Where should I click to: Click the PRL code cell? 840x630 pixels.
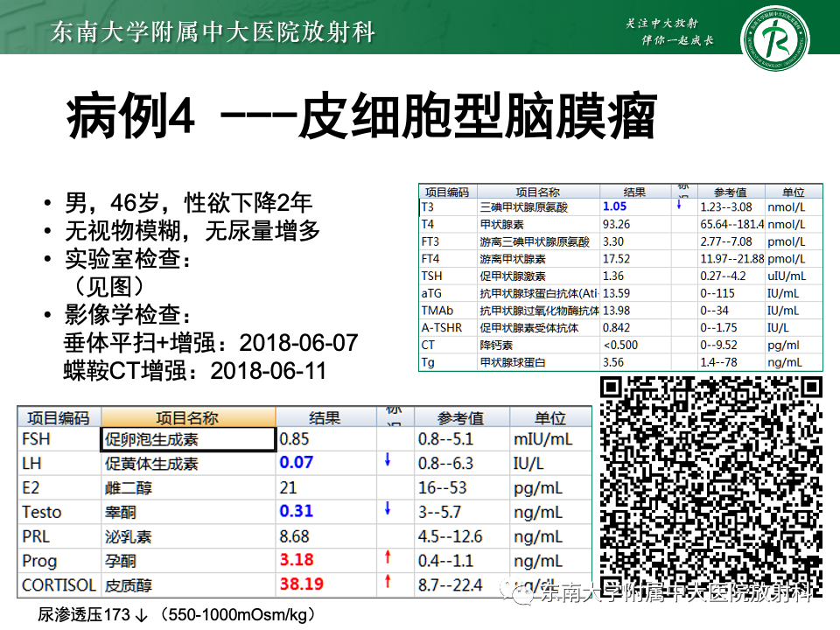(59, 536)
